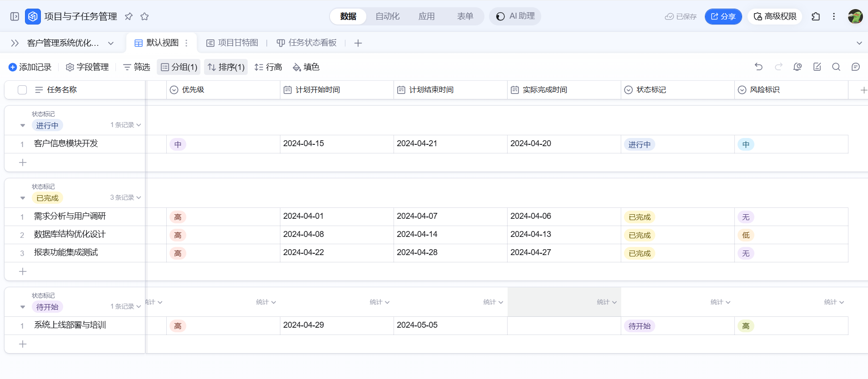The height and width of the screenshot is (379, 868).
Task: Collapse the 进行中 group triangle
Action: pyautogui.click(x=23, y=125)
